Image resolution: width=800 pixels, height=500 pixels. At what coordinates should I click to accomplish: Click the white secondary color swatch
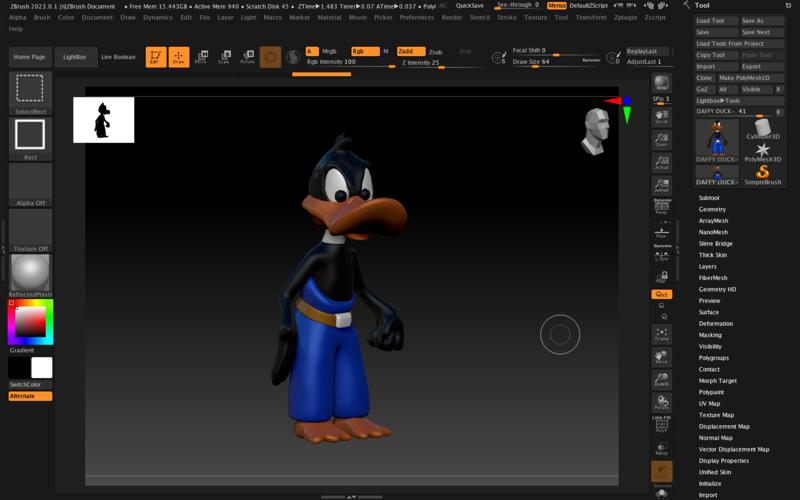tap(41, 367)
